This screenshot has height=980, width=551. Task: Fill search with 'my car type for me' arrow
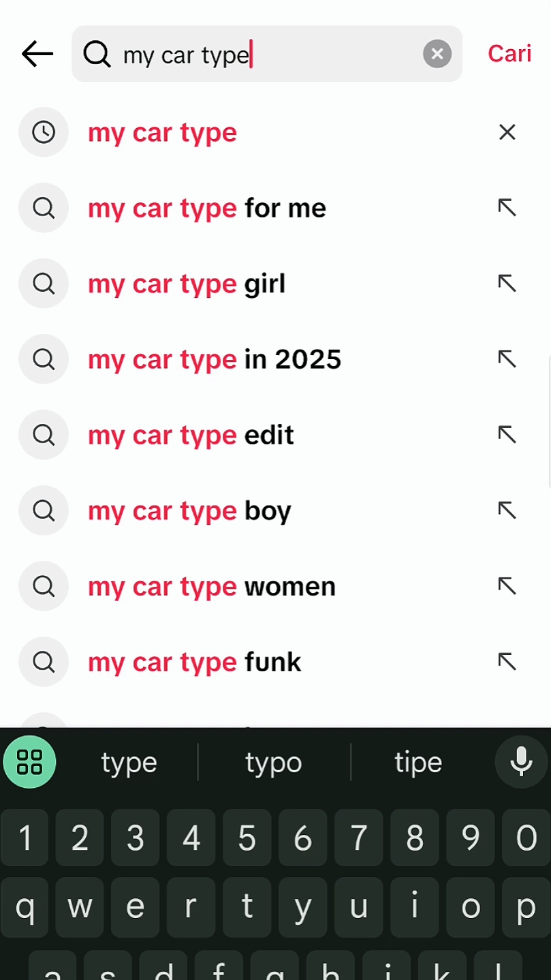click(x=507, y=208)
